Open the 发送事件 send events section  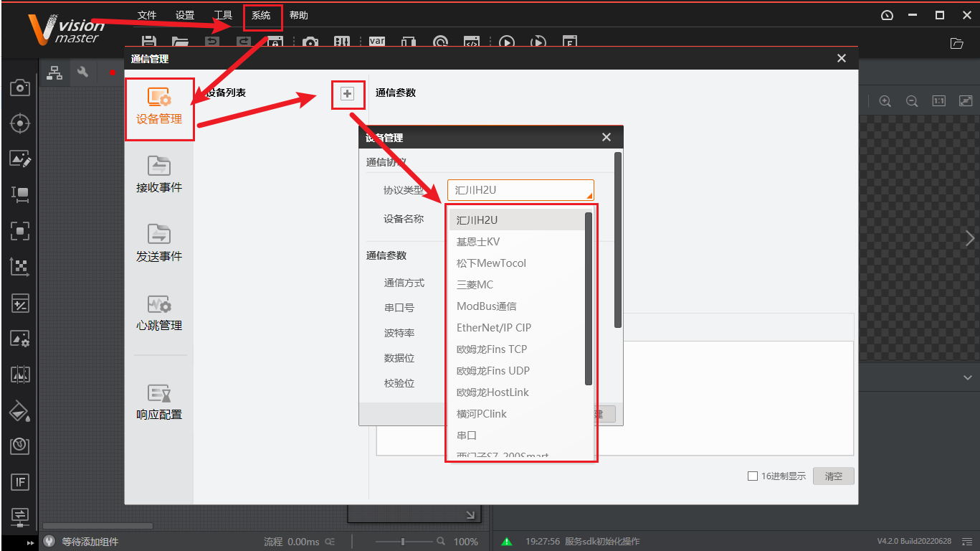pyautogui.click(x=158, y=243)
